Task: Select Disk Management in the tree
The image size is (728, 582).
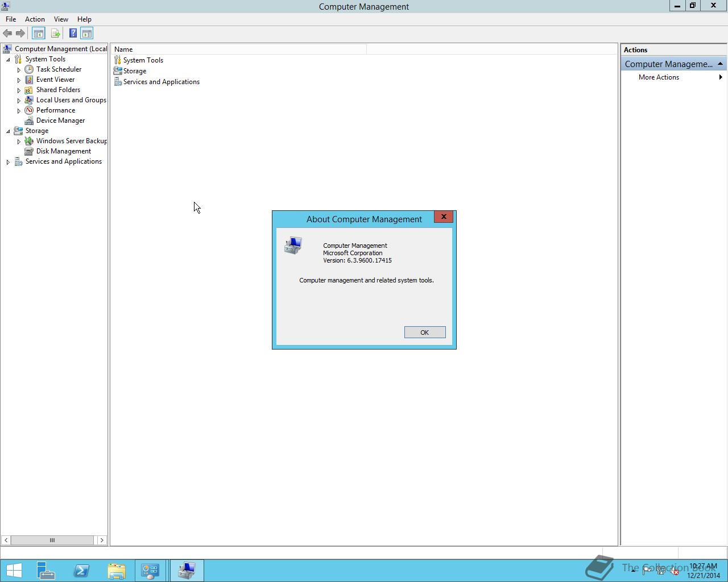Action: pyautogui.click(x=64, y=151)
